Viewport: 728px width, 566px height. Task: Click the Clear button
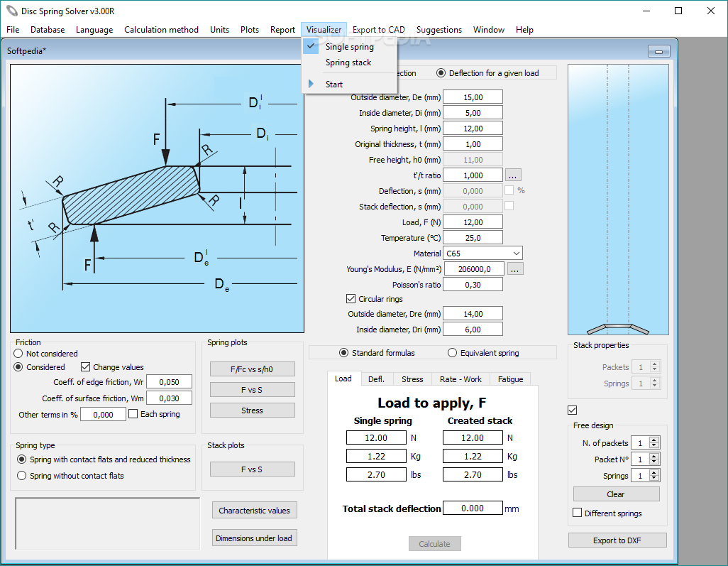616,494
